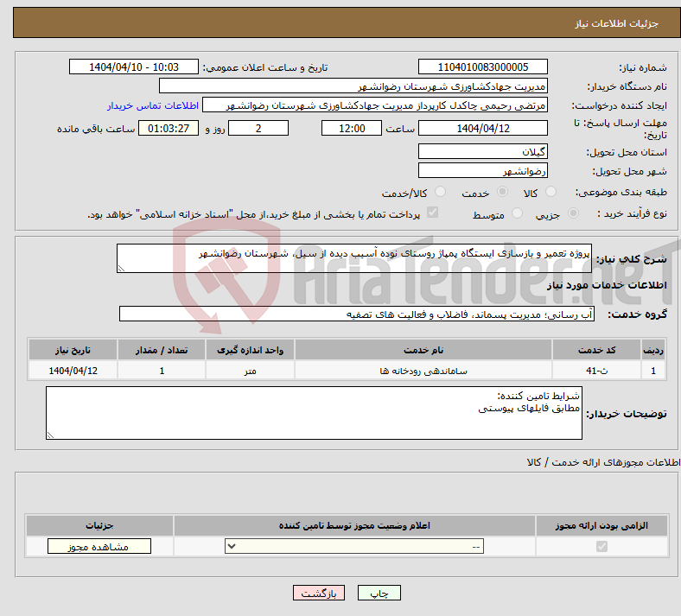Choose the متوسط purchase type radio
The image size is (681, 616).
coord(517,213)
